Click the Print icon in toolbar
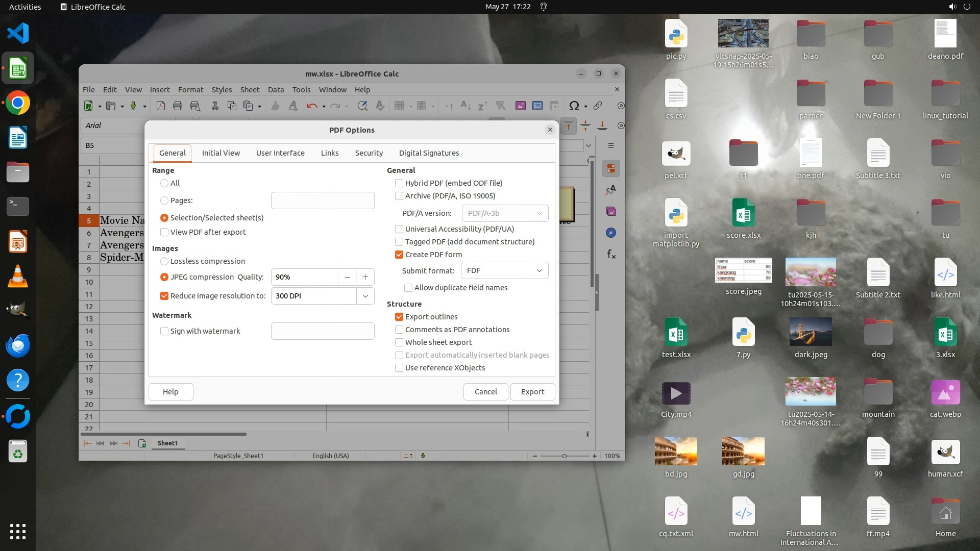The height and width of the screenshot is (551, 980). [178, 106]
